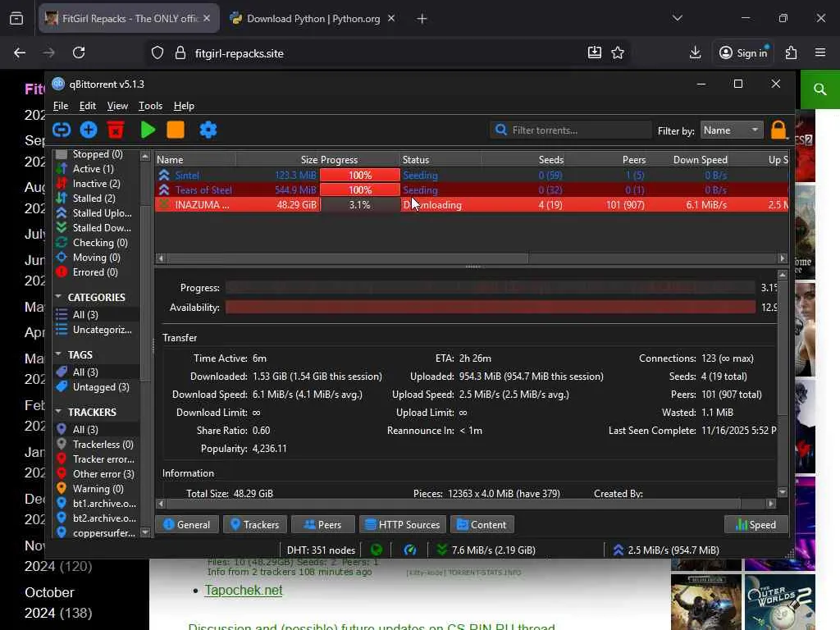The width and height of the screenshot is (840, 630).
Task: Open the Tapochek.net link
Action: 243,590
